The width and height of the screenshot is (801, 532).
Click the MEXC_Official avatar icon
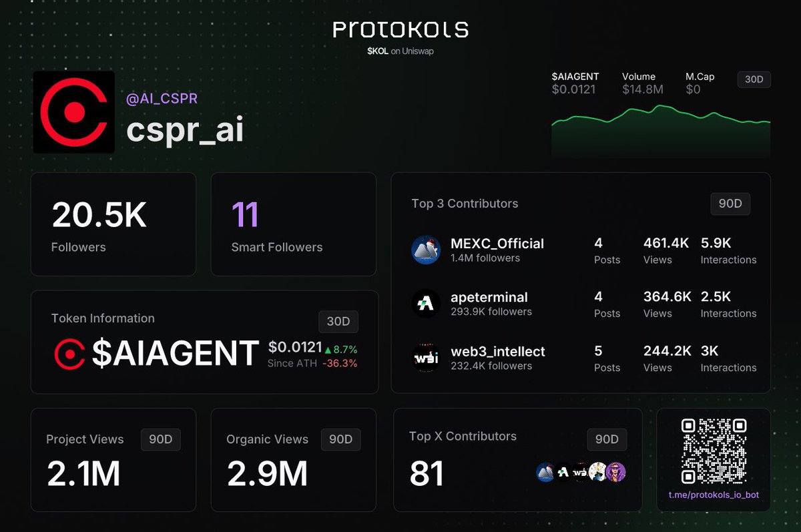426,250
